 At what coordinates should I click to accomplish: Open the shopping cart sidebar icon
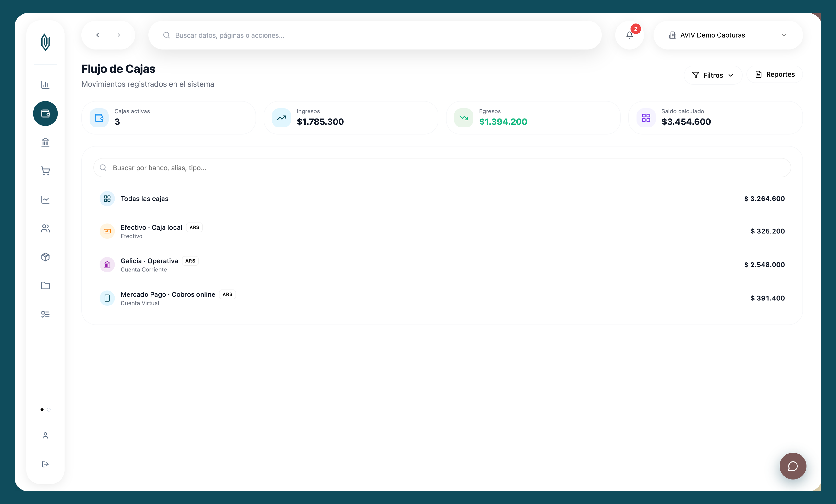[45, 171]
